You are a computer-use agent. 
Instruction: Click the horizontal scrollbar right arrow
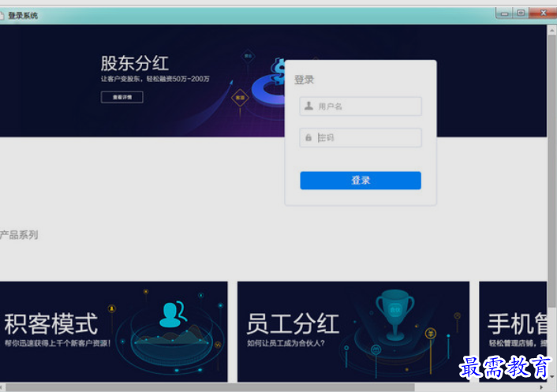point(541,387)
